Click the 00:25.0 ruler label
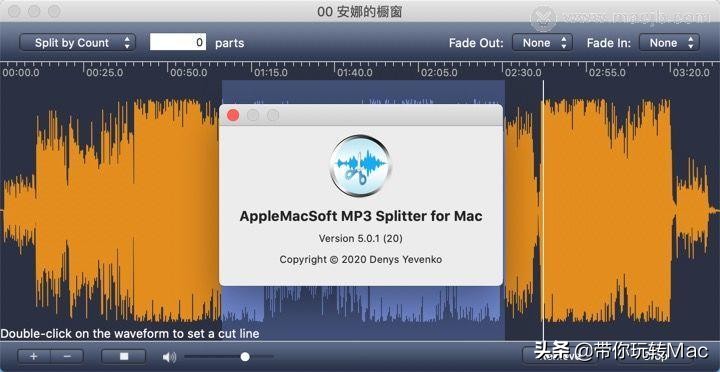The image size is (720, 372). coord(105,73)
